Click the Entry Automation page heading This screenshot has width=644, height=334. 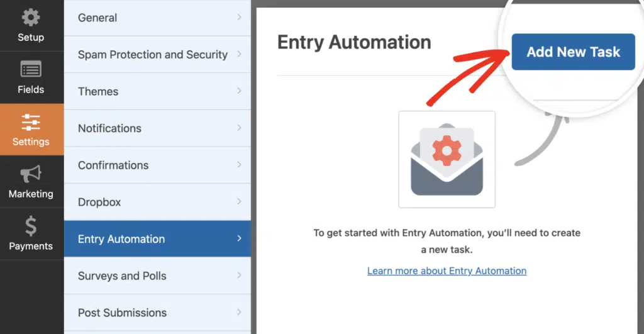(354, 42)
